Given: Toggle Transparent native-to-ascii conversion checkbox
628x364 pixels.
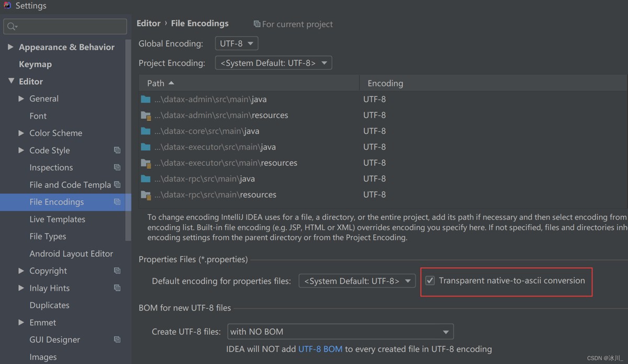Looking at the screenshot, I should pyautogui.click(x=430, y=281).
